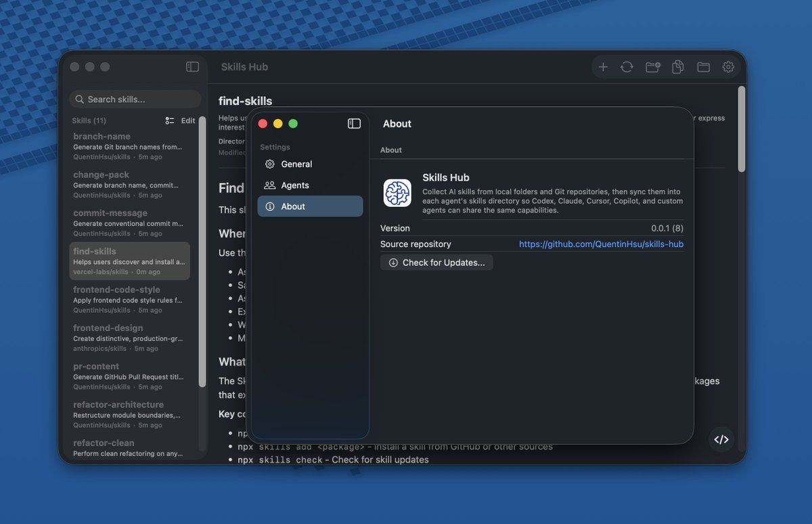Click the green zoom button in Settings
Viewport: 812px width, 524px height.
click(293, 123)
